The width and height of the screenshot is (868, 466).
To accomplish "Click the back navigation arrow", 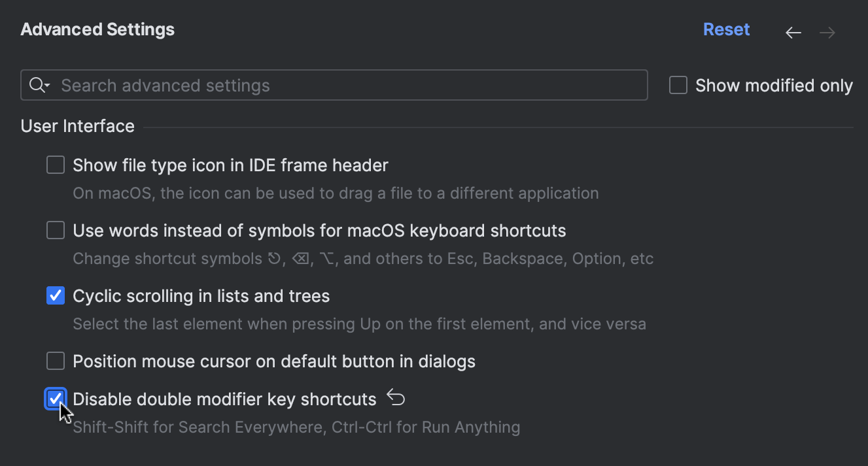I will pos(793,32).
